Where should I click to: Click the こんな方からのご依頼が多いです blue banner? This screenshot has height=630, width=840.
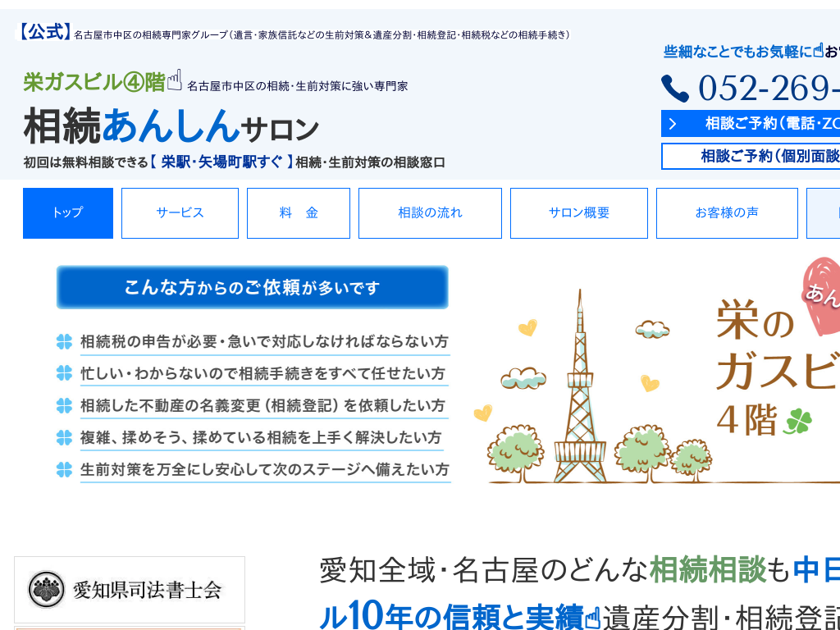(253, 287)
